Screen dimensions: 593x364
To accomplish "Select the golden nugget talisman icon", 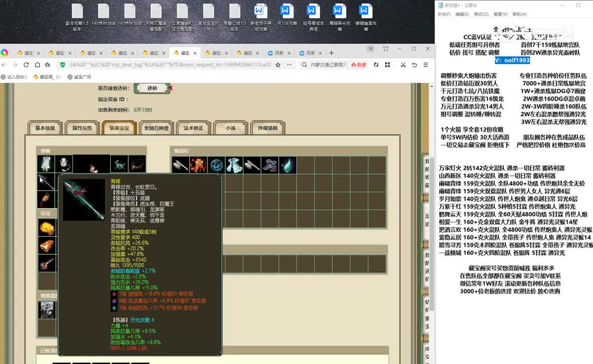I will [x=47, y=227].
